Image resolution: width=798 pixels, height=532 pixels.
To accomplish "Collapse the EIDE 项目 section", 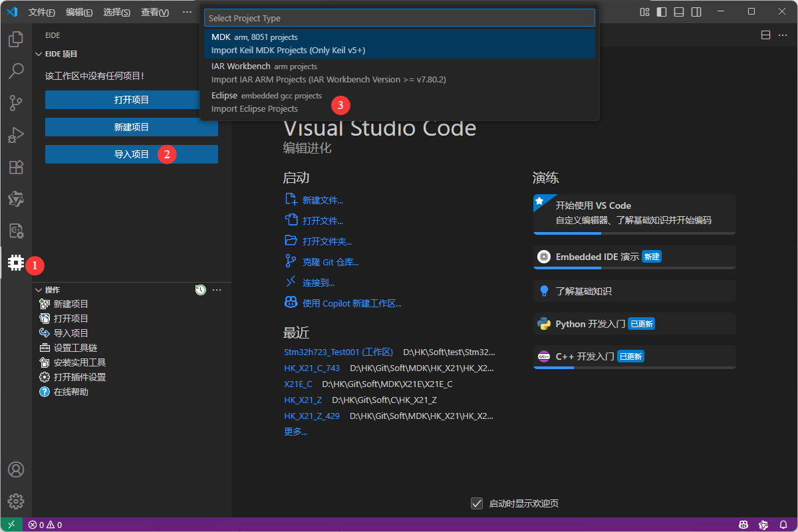I will [39, 54].
